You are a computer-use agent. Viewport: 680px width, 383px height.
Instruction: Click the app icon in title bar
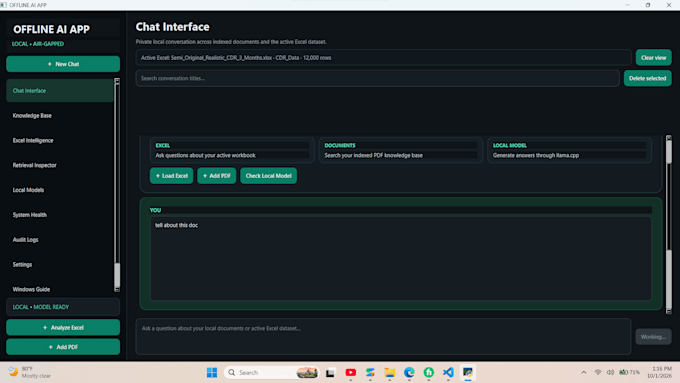(4, 5)
